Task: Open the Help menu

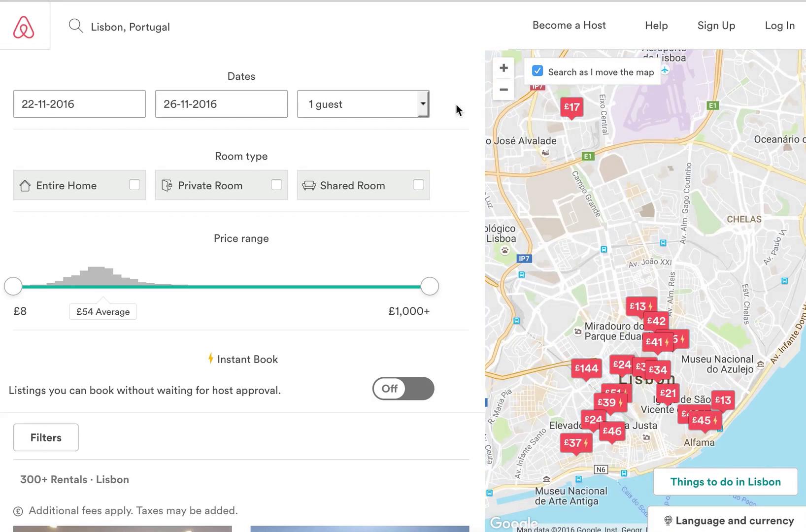Action: 656,25
